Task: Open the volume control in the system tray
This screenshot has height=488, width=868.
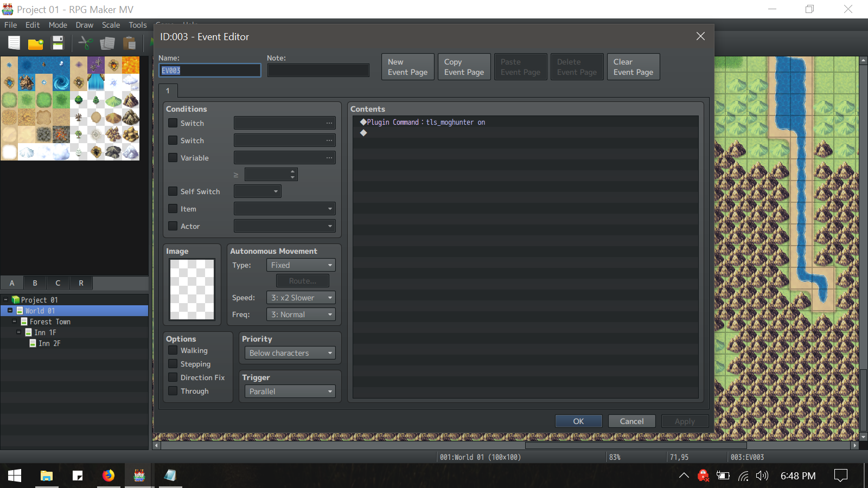Action: [762, 476]
